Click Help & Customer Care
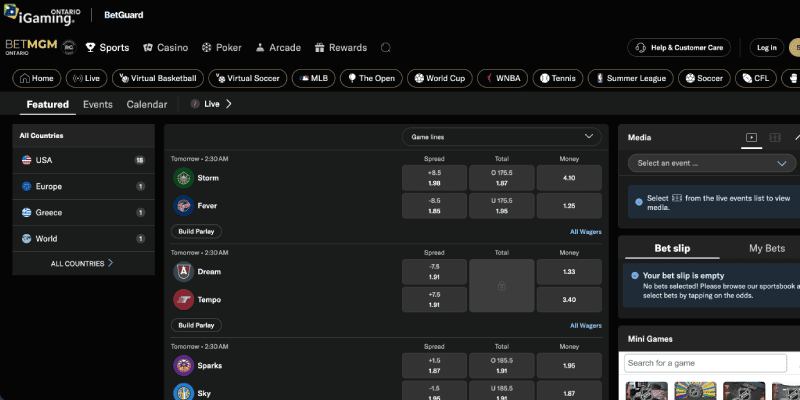The width and height of the screenshot is (800, 400). [x=679, y=47]
